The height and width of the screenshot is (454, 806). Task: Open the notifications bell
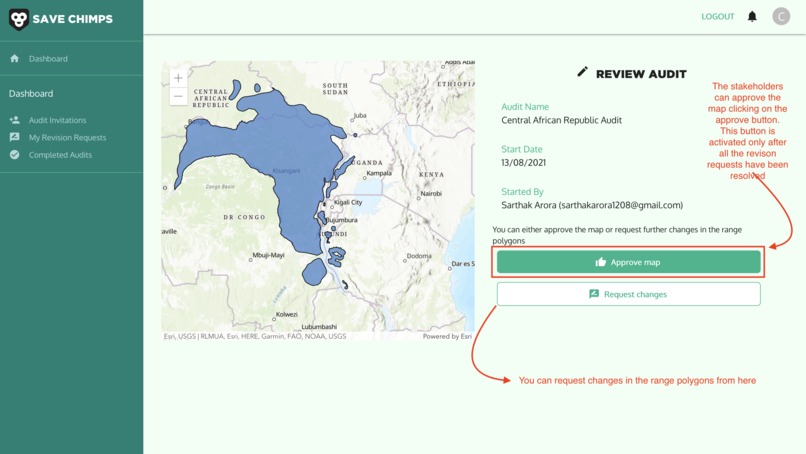[752, 16]
